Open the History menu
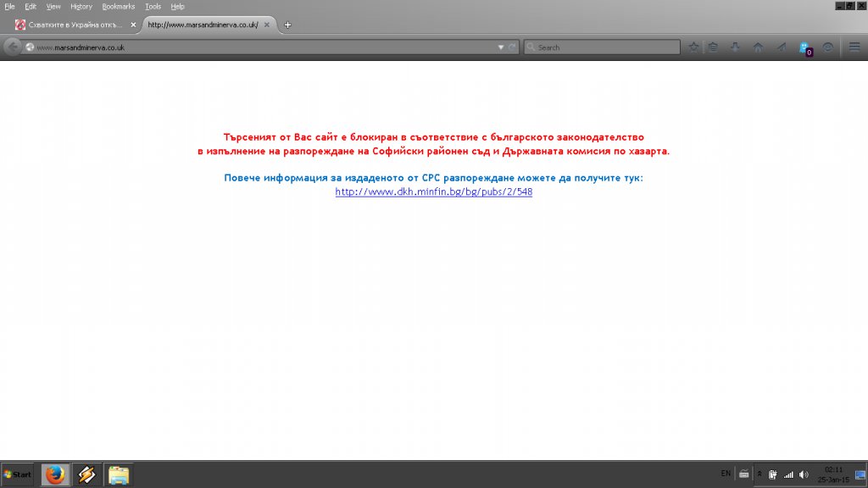 tap(81, 7)
